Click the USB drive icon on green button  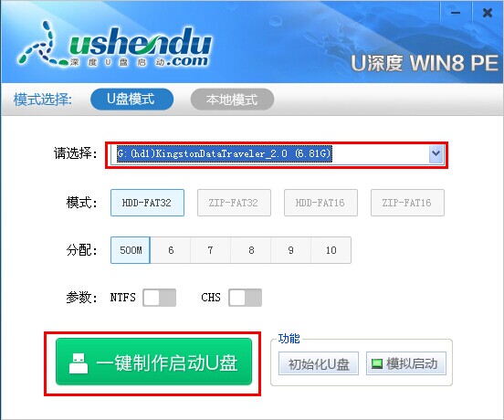[79, 363]
